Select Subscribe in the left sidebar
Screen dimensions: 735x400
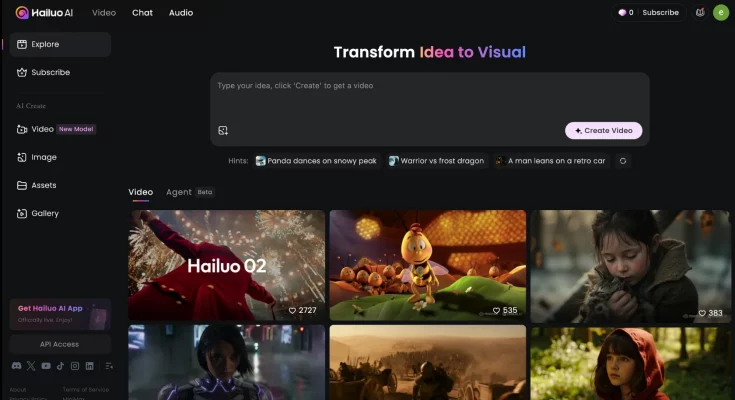coord(60,72)
